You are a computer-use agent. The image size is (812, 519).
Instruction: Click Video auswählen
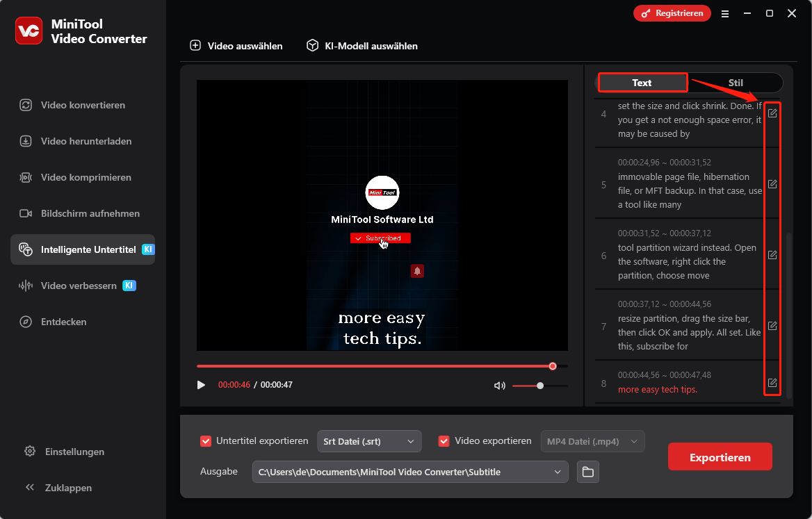pos(236,46)
